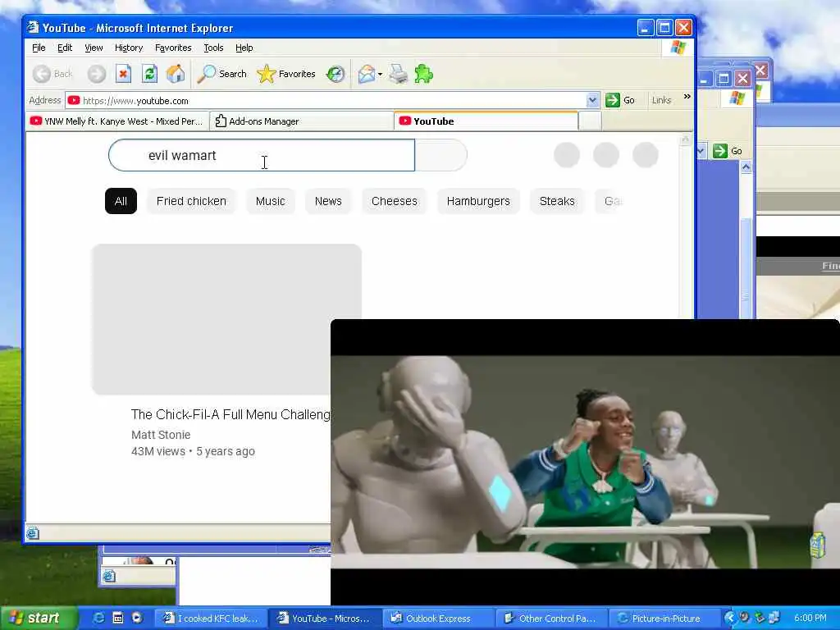Launch Internet Explorer from quick launch

99,619
